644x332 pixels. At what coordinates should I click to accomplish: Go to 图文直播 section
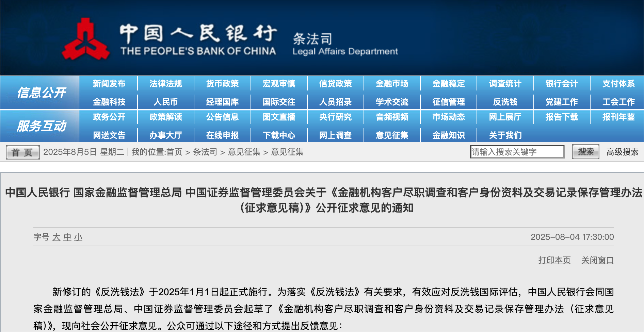click(279, 117)
